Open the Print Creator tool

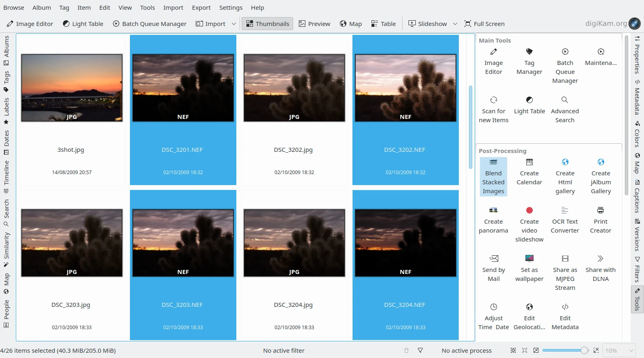click(x=601, y=220)
